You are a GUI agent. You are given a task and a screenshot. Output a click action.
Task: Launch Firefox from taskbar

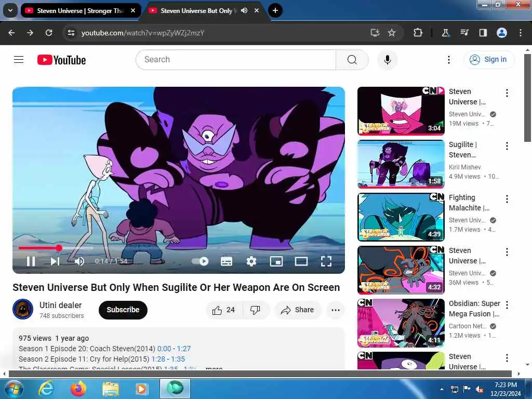(78, 389)
